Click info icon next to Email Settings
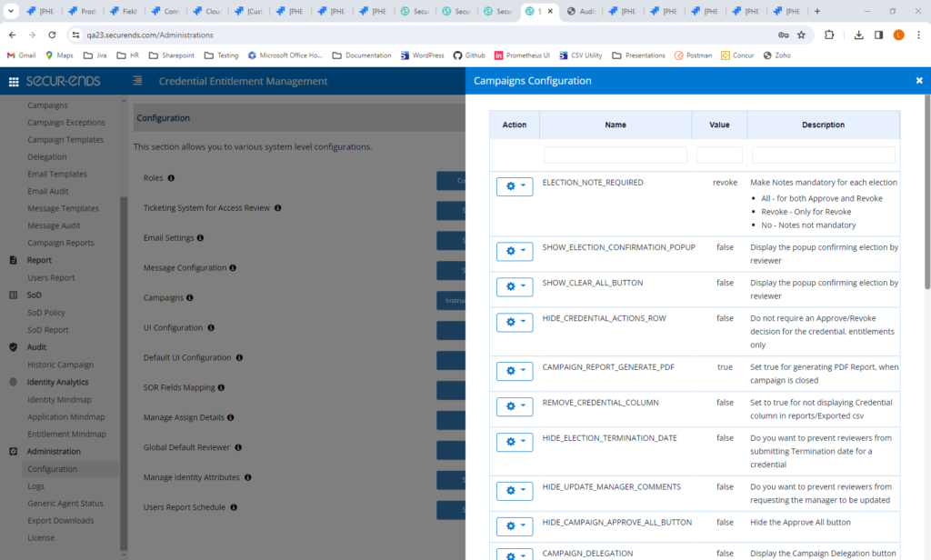 200,238
